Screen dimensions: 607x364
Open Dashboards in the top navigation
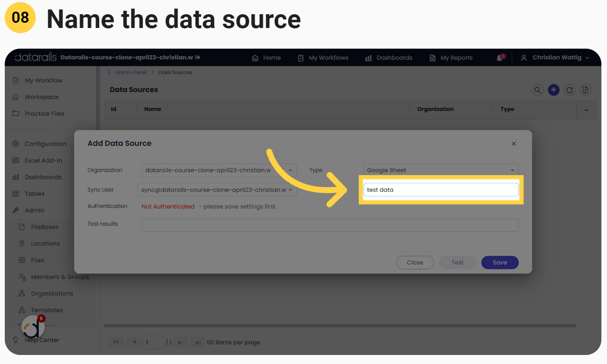[389, 58]
